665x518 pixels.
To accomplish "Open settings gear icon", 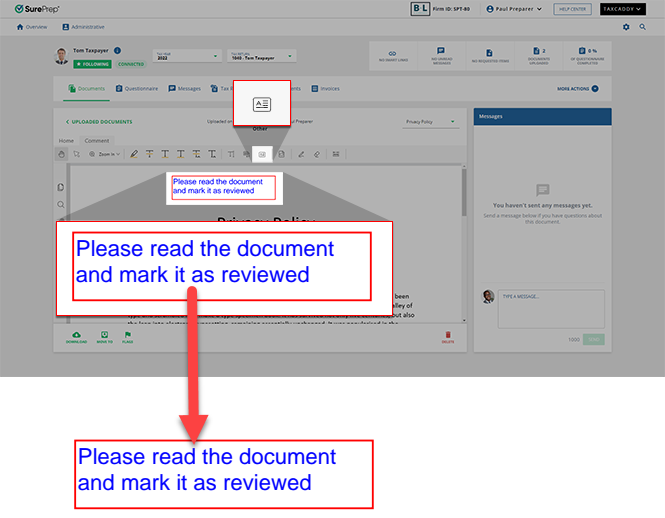I will pyautogui.click(x=626, y=27).
